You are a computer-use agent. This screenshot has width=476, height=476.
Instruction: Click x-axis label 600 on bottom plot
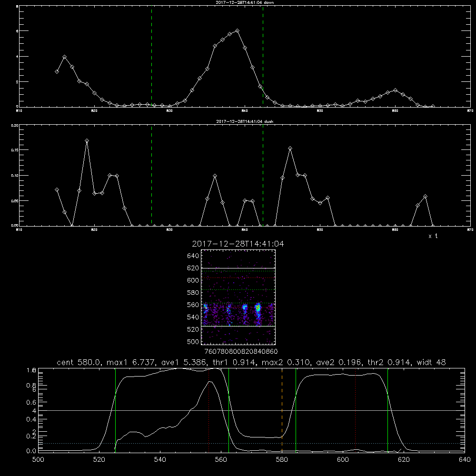(x=343, y=460)
